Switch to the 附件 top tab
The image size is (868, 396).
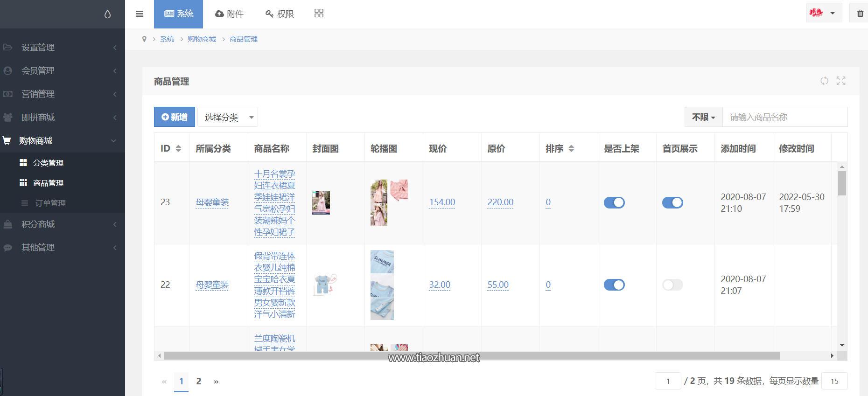point(229,14)
